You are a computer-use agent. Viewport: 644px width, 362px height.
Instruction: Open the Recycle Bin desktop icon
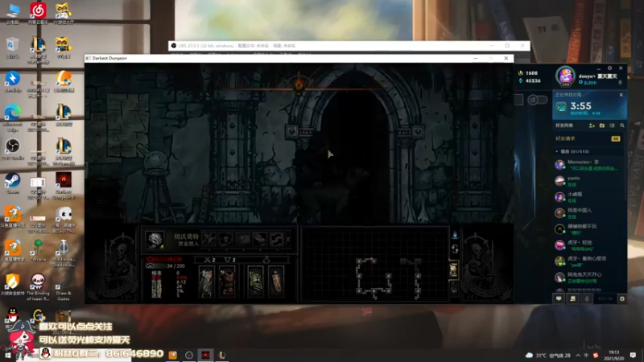coord(12,47)
